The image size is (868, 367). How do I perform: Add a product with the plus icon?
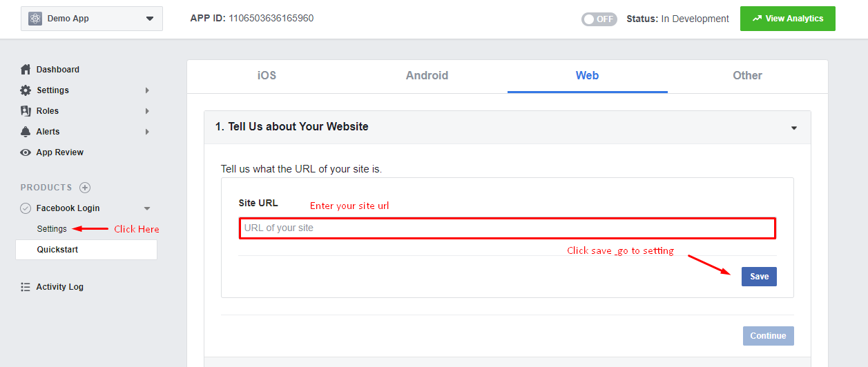click(85, 188)
